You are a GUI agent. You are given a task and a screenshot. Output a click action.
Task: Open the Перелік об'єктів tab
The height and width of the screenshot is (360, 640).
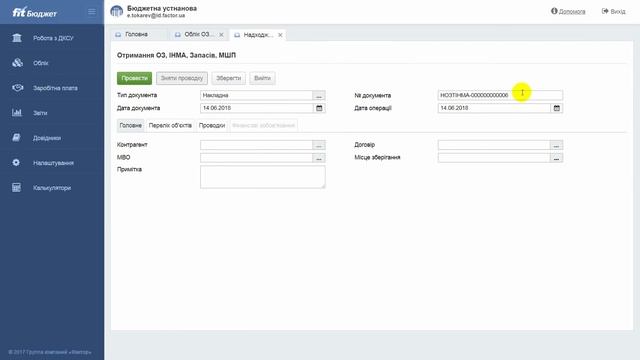(x=170, y=125)
